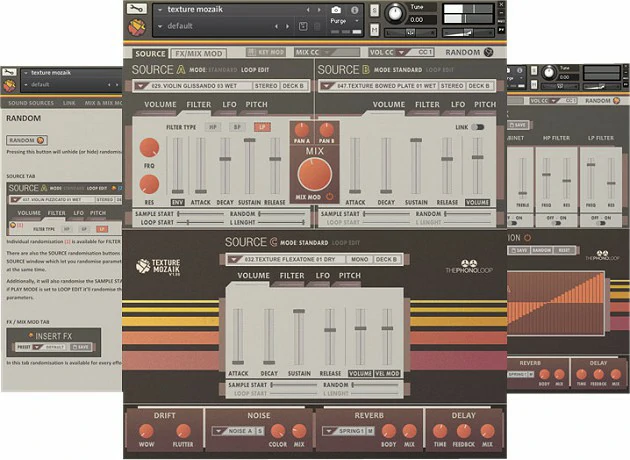This screenshot has height=460, width=630.
Task: Click RANDOM button in left help window
Action: (27, 140)
